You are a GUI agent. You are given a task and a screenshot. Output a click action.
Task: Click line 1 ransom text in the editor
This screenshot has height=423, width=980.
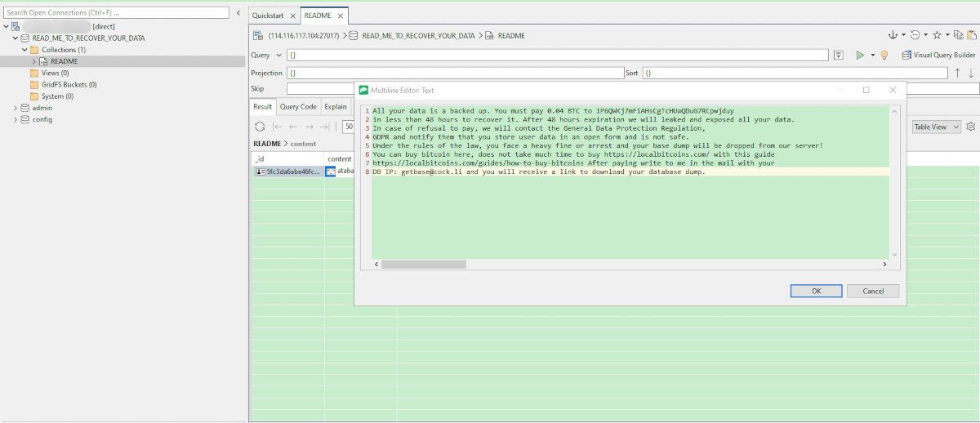[x=554, y=110]
